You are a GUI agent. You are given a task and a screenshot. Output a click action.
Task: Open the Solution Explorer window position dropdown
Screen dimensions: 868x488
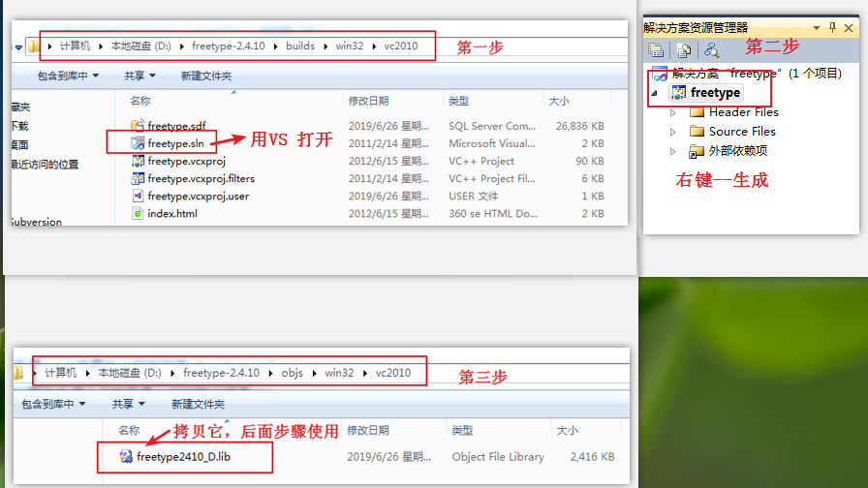(x=817, y=28)
